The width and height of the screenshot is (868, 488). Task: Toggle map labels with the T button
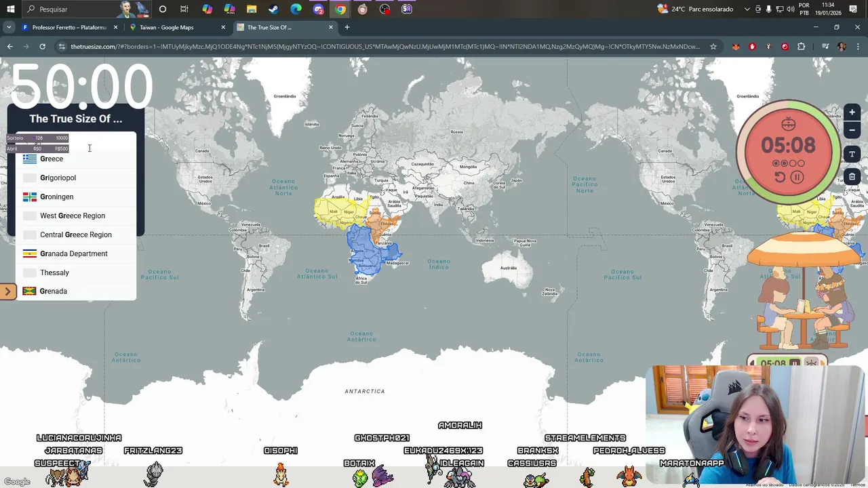click(852, 154)
